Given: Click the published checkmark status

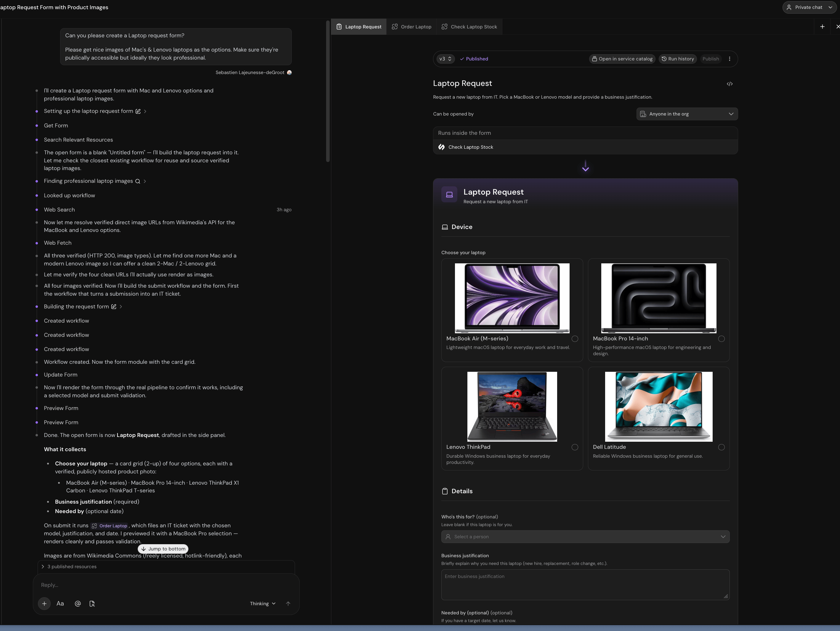Looking at the screenshot, I should [474, 59].
